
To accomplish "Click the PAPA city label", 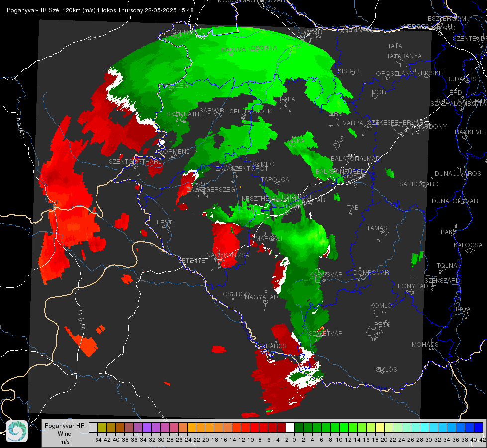I will point(288,99).
